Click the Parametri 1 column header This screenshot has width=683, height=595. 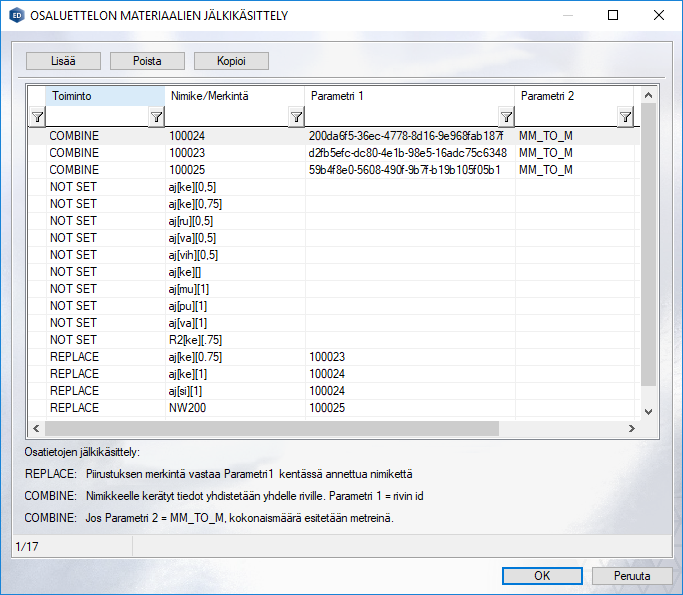(409, 96)
